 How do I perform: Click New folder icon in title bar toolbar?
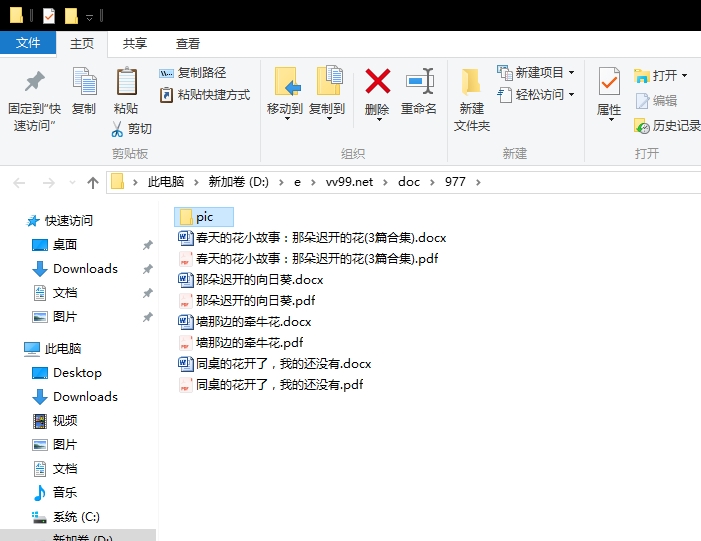[x=71, y=16]
